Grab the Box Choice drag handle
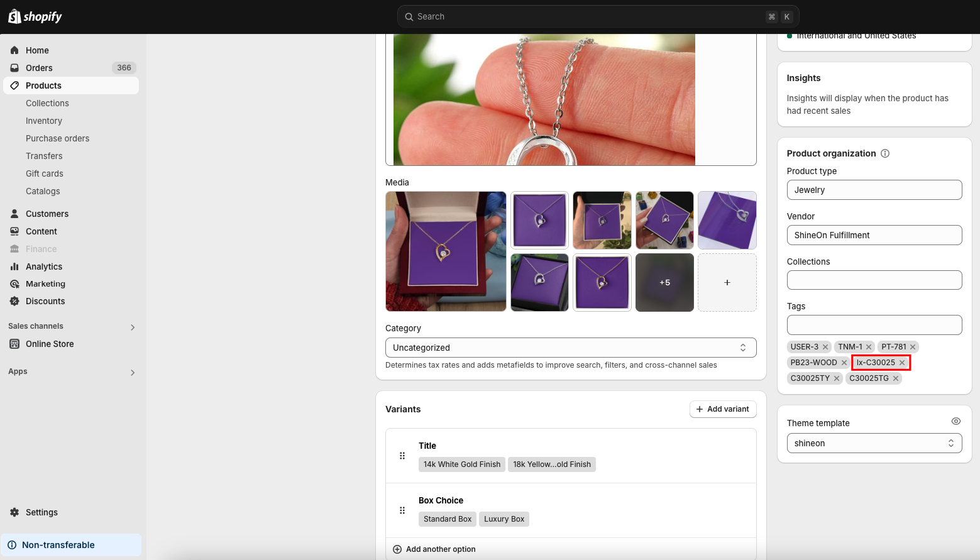 402,510
